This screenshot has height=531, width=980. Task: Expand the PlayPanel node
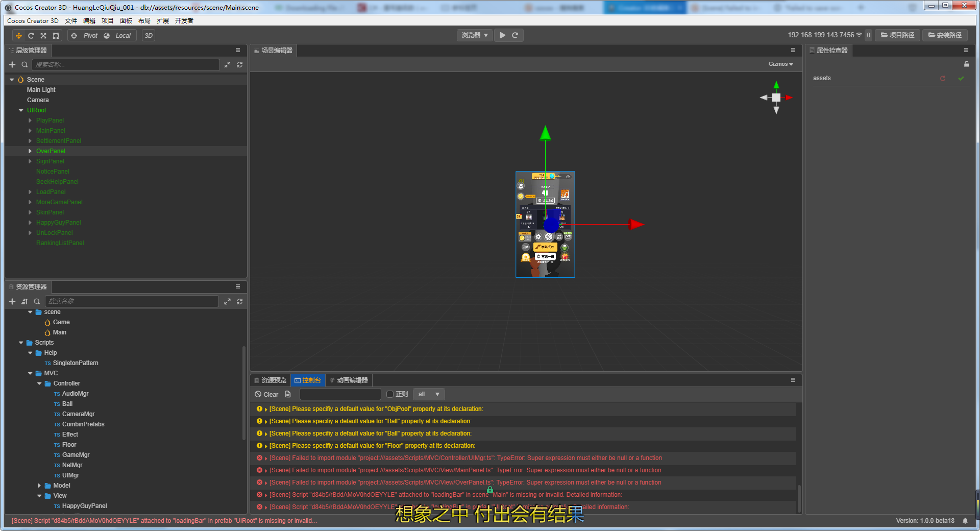(30, 120)
